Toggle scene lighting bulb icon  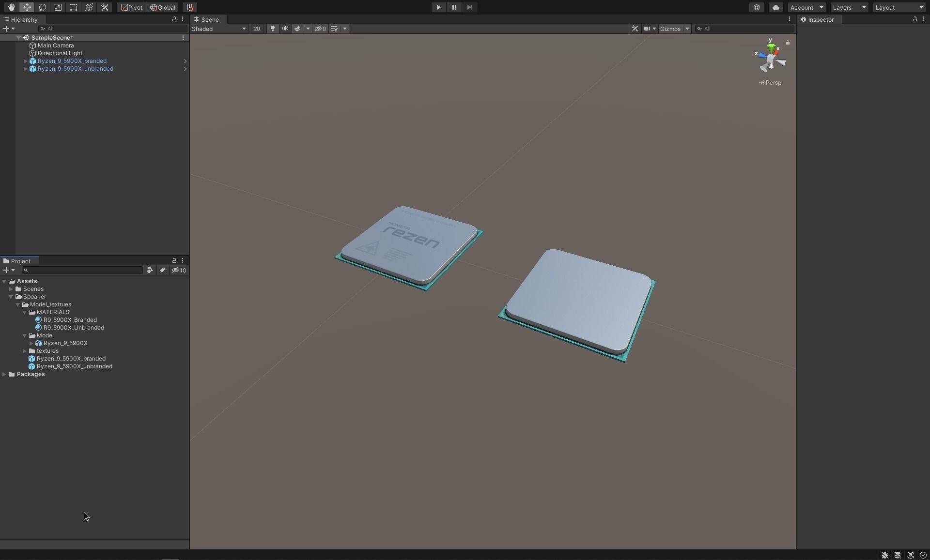pos(273,29)
